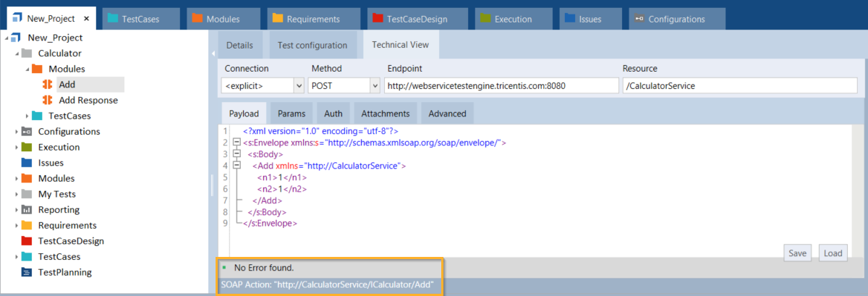Collapse the Calculator folder node
Image resolution: width=868 pixels, height=296 pixels.
(x=17, y=54)
